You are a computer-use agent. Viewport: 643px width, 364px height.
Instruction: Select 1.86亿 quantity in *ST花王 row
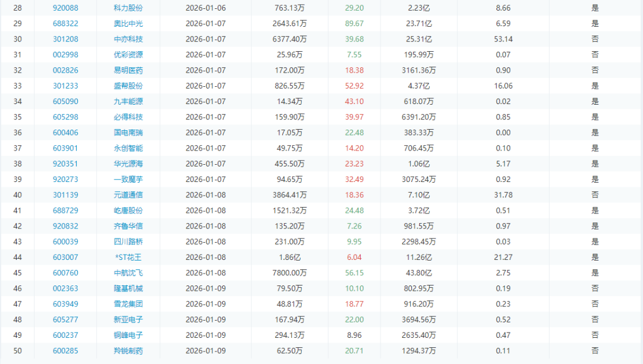[x=289, y=257]
